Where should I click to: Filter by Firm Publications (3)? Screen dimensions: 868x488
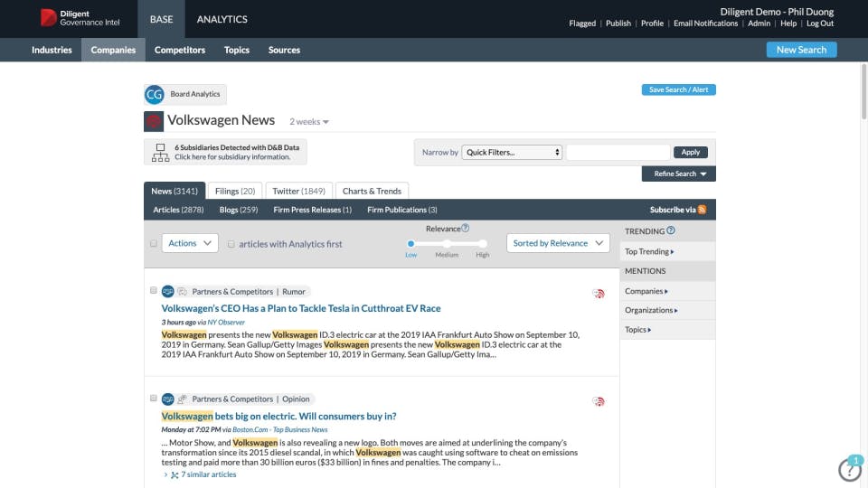click(401, 210)
